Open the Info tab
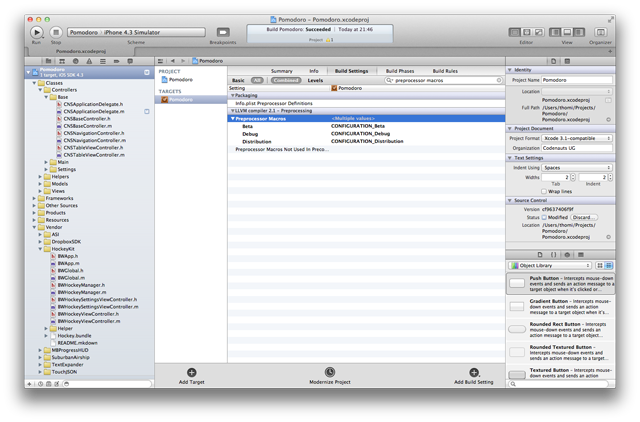The height and width of the screenshot is (422, 640). [314, 71]
